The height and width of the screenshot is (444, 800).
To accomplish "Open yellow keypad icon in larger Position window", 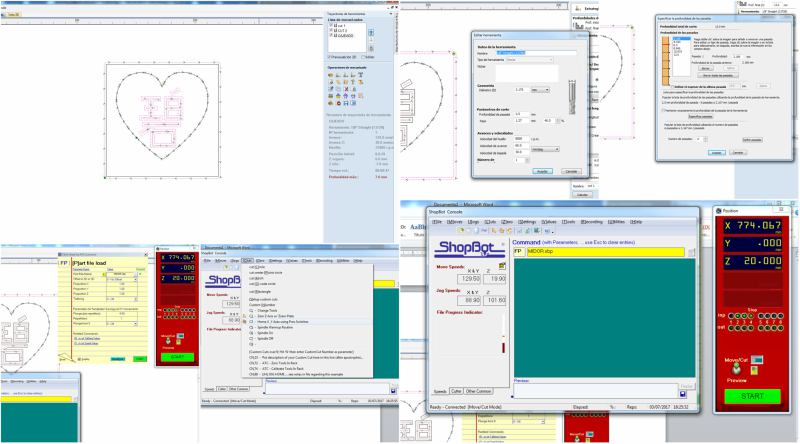I will 754,371.
